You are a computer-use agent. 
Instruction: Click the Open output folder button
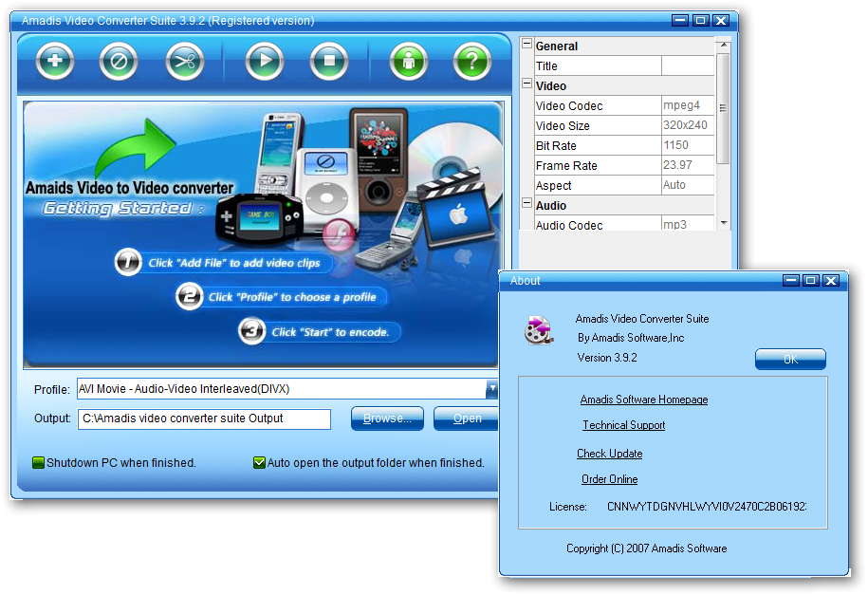click(x=468, y=418)
